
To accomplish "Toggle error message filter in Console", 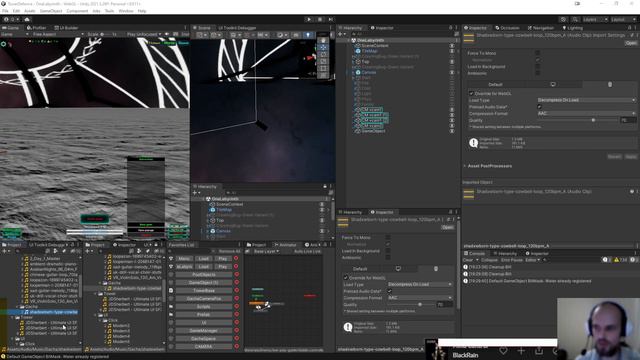I will tap(633, 260).
